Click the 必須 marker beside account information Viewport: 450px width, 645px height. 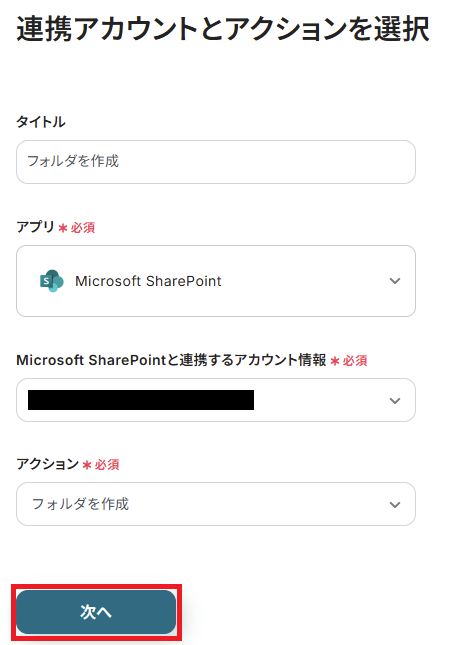point(355,361)
